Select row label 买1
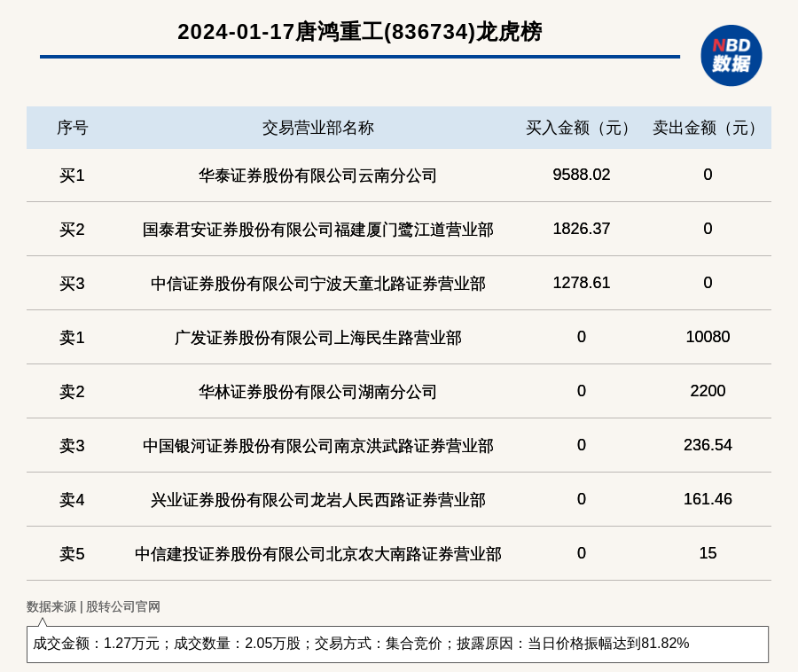Viewport: 798px width, 672px height. (x=72, y=176)
